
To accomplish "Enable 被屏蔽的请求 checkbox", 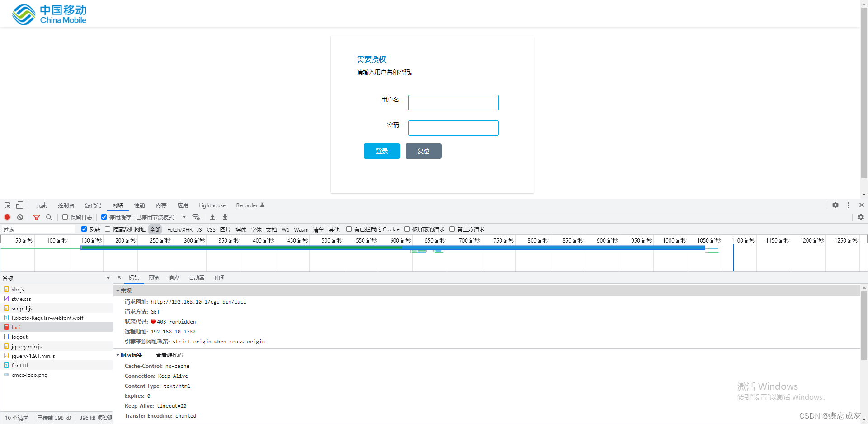I will pyautogui.click(x=407, y=229).
